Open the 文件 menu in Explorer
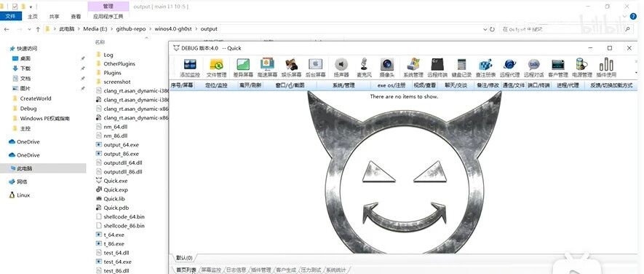Screen dimensions: 644x274 [x=10, y=17]
